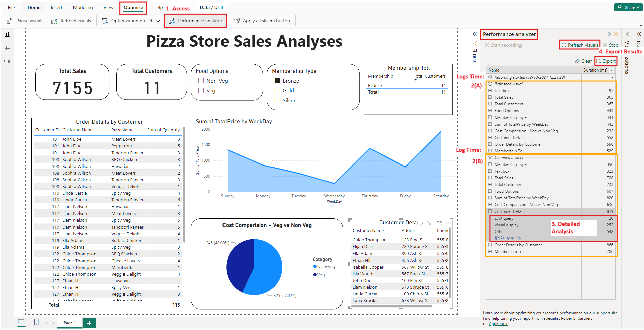The height and width of the screenshot is (330, 644).
Task: Switch to the View tab
Action: [108, 7]
